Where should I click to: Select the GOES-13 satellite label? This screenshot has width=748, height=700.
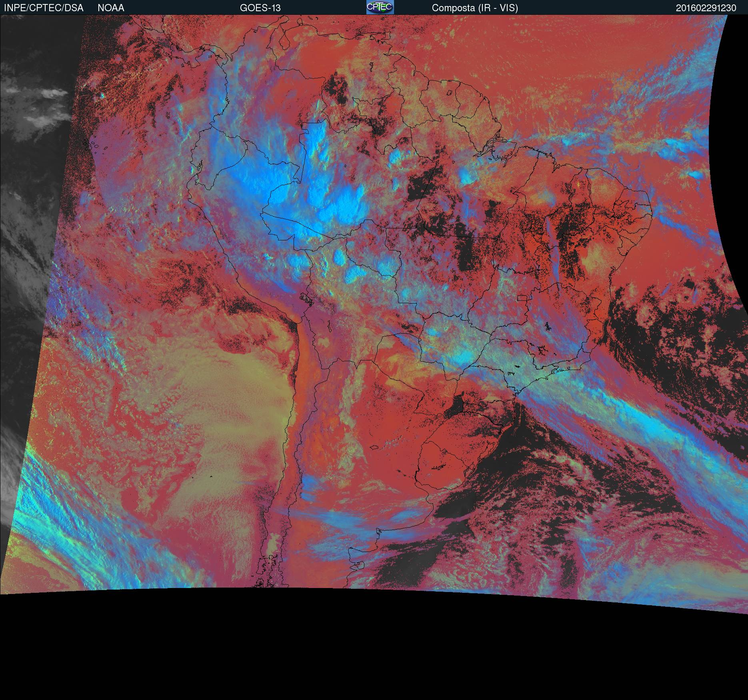pyautogui.click(x=260, y=8)
